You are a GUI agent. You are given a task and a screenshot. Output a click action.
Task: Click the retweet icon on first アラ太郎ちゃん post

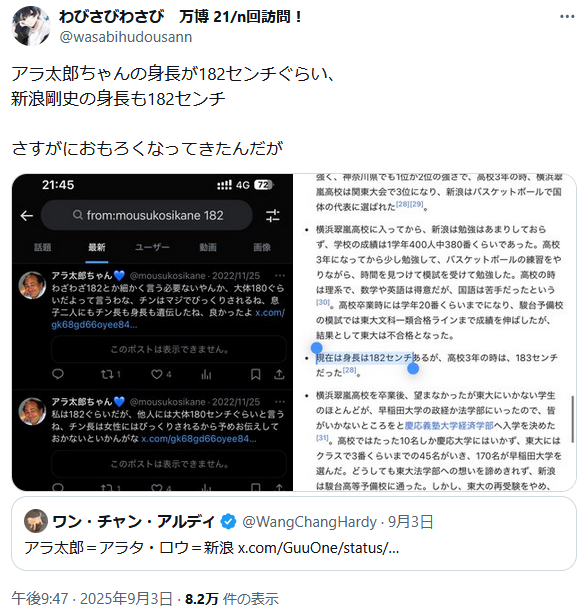107,374
